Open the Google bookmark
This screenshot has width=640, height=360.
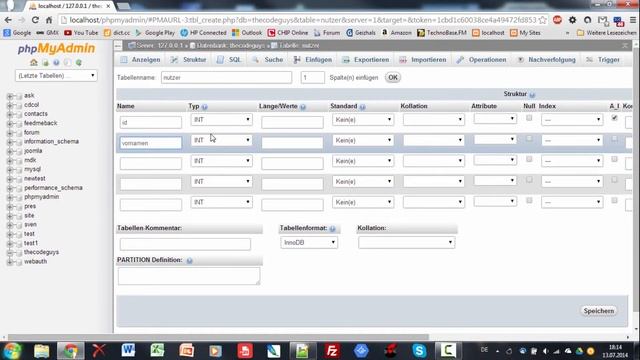pos(17,33)
